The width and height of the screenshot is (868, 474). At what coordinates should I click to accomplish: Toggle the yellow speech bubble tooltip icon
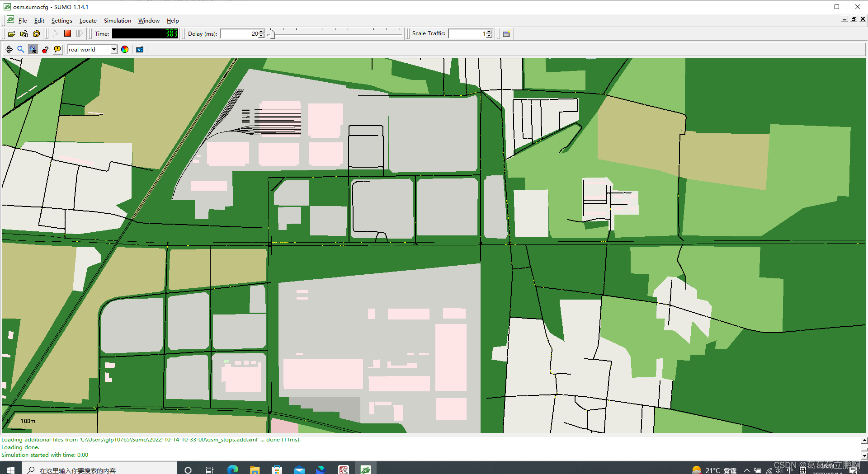click(57, 50)
